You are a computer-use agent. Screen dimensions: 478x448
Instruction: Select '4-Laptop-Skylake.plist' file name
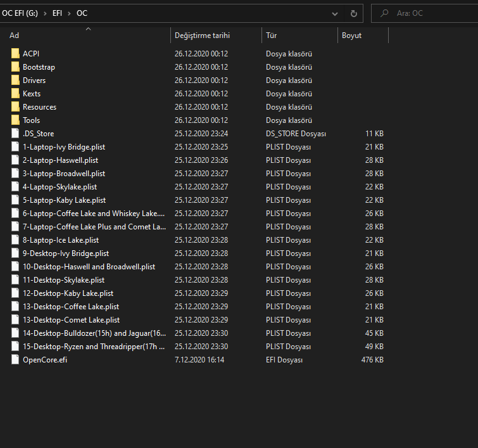tap(60, 187)
